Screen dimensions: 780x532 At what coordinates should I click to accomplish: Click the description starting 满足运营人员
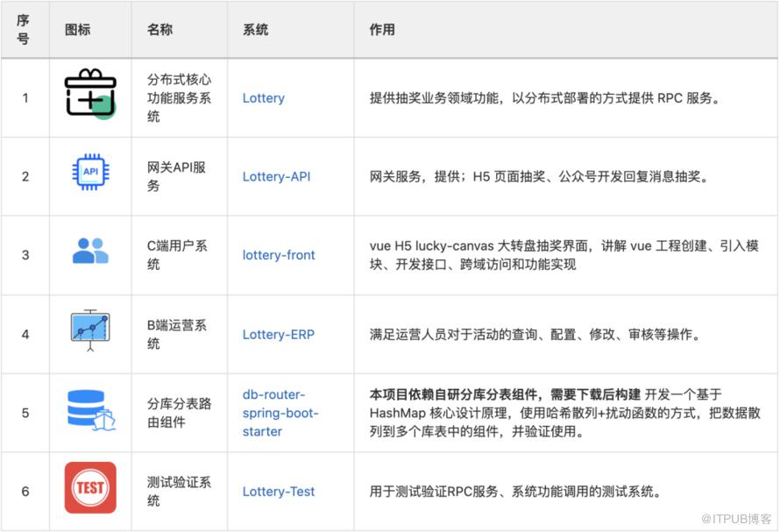(x=535, y=335)
